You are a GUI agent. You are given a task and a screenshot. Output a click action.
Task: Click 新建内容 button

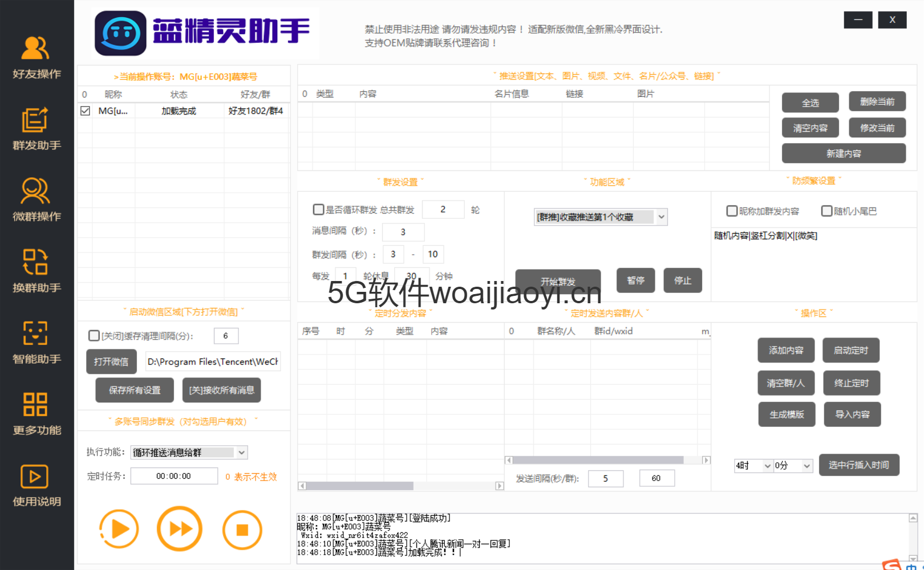tap(844, 153)
